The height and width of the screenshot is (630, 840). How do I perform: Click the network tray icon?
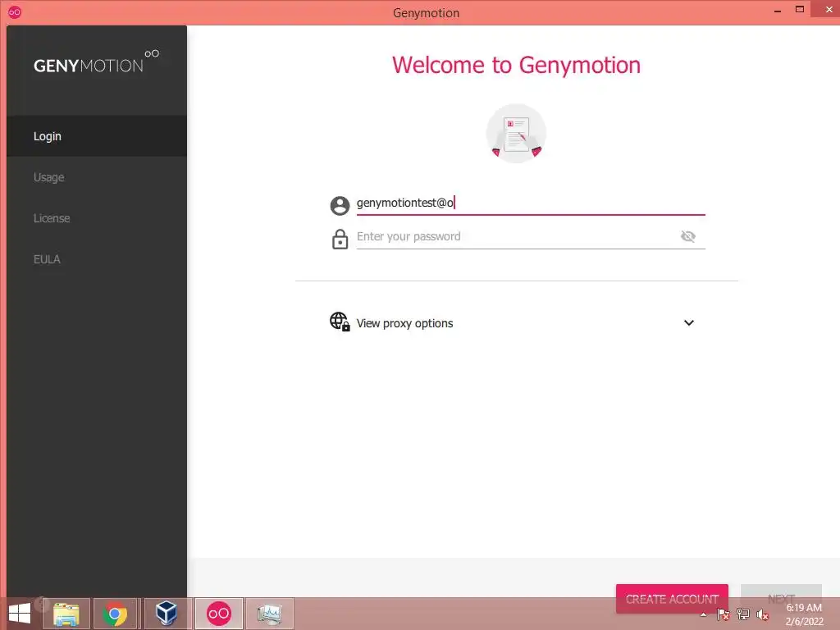point(743,614)
